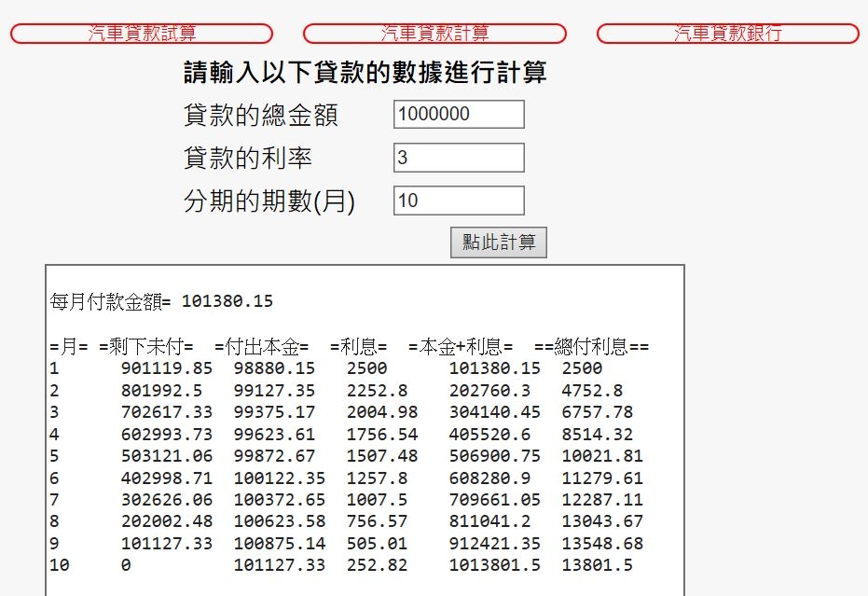Click the 100623.58 principal value
This screenshot has height=596, width=868.
[279, 521]
